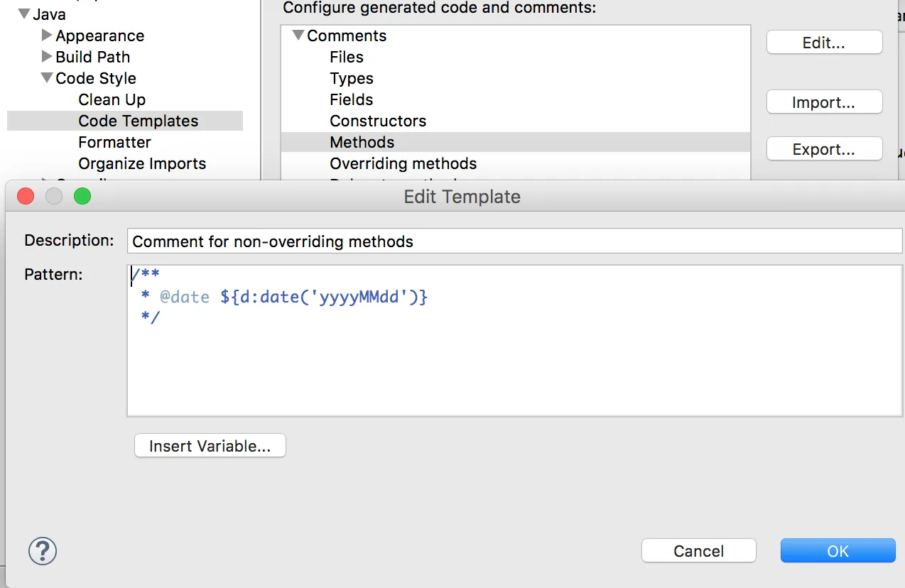905x588 pixels.
Task: Select the Files comment template
Action: pyautogui.click(x=347, y=57)
